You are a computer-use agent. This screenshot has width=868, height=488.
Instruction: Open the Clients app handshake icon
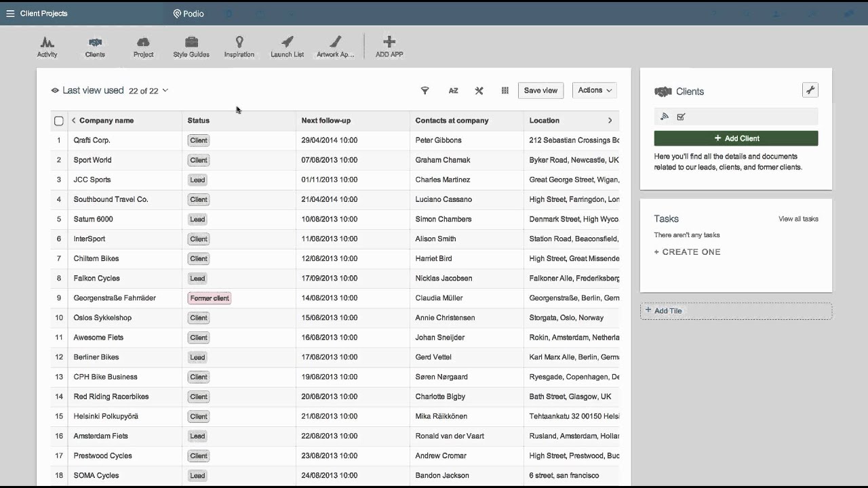point(95,42)
